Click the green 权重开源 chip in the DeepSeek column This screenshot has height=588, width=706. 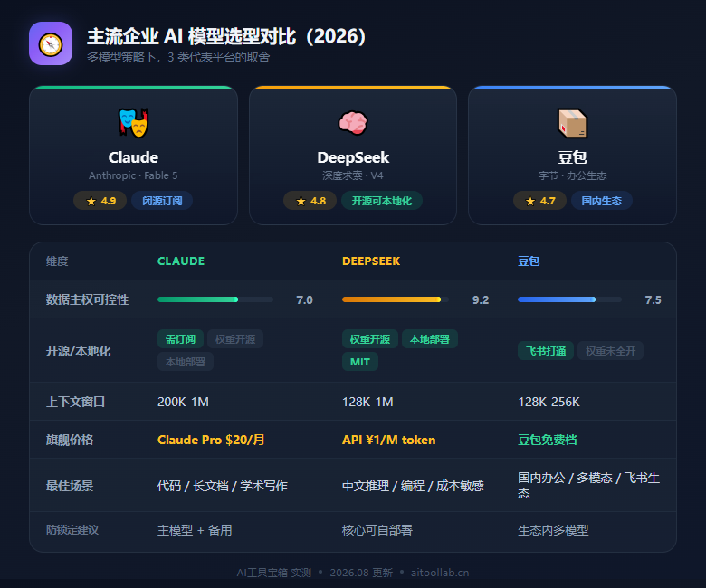click(369, 338)
